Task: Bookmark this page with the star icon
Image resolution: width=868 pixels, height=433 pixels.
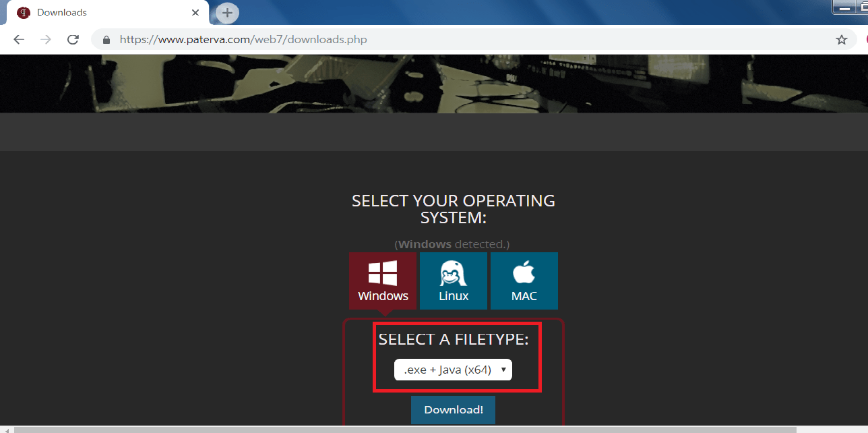Action: pos(842,40)
